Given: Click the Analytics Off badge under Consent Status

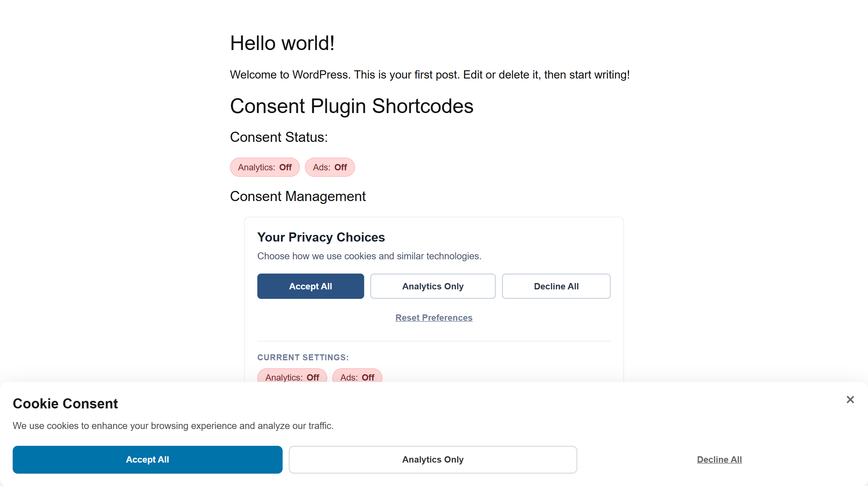Looking at the screenshot, I should (x=265, y=167).
